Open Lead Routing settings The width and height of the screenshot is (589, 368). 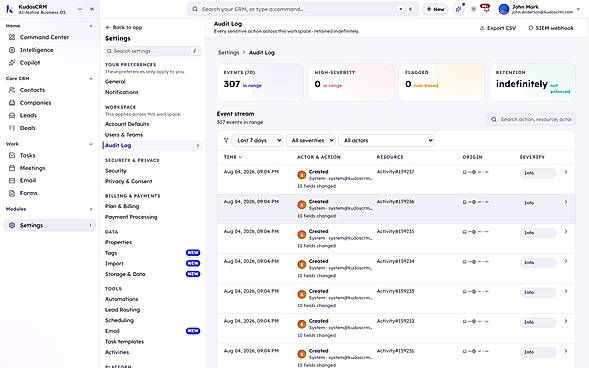pyautogui.click(x=122, y=310)
